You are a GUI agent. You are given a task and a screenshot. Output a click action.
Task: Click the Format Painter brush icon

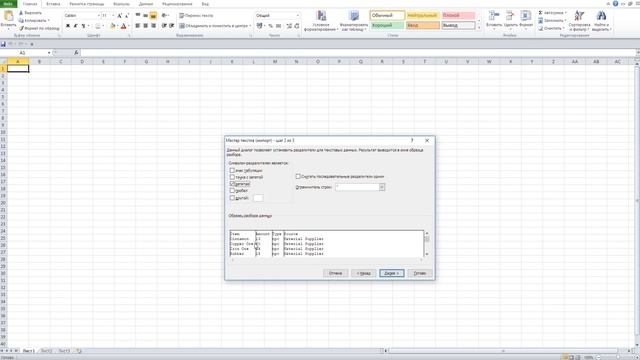[21, 28]
